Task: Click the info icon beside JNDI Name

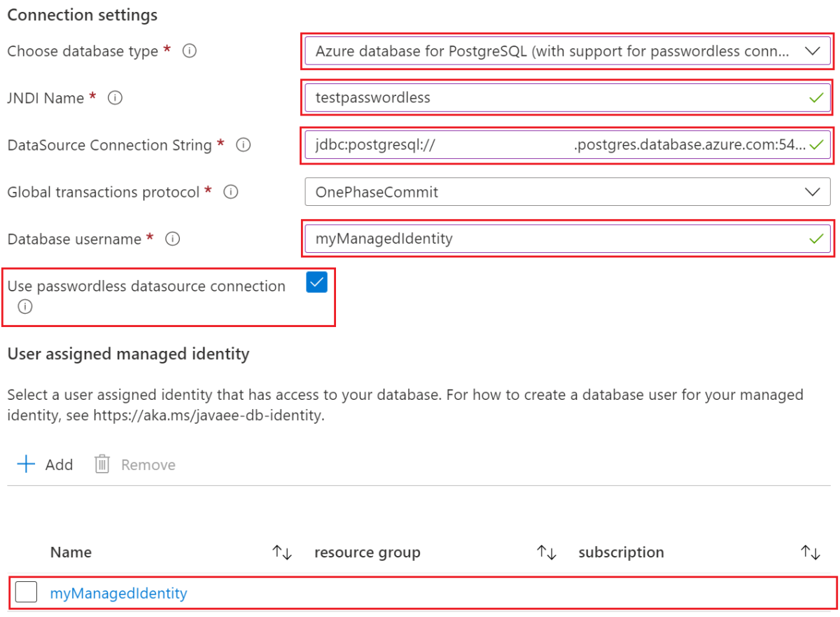Action: (114, 98)
